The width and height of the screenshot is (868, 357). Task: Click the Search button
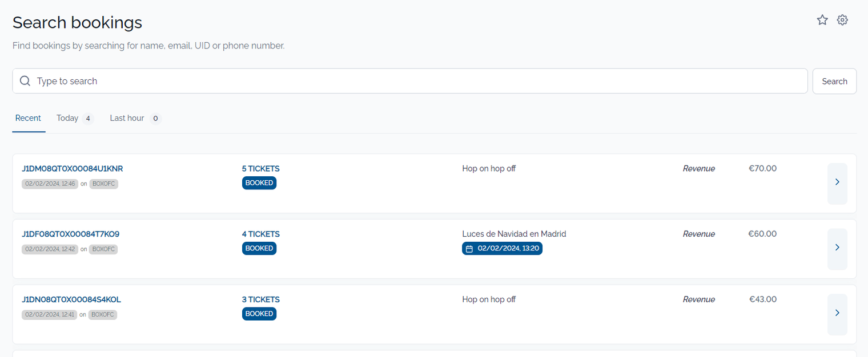[834, 81]
